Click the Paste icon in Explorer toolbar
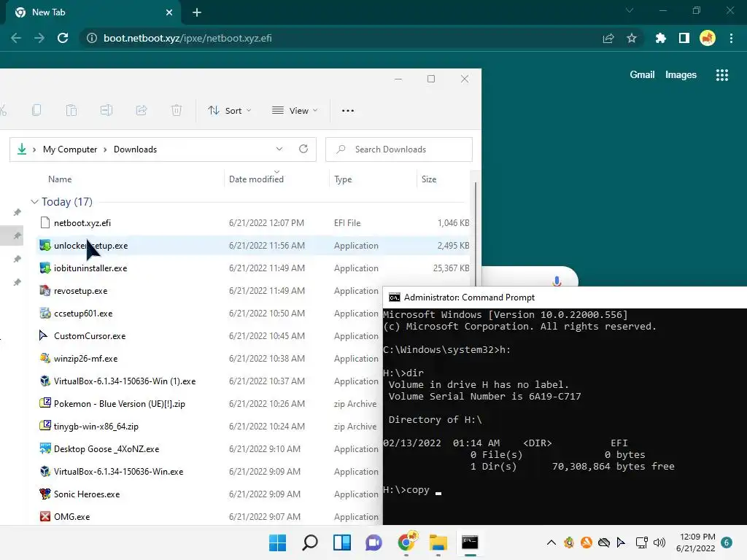 point(71,111)
